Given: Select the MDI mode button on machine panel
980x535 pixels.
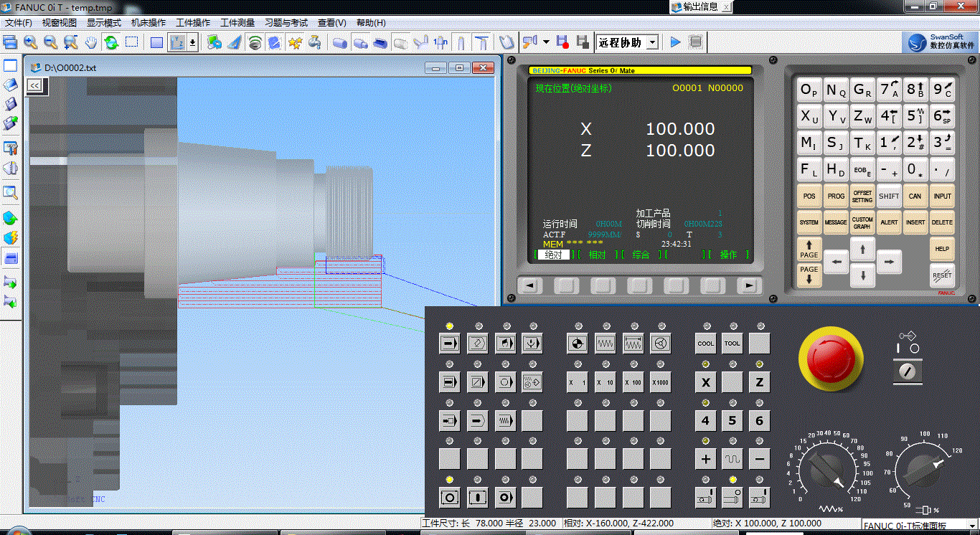Looking at the screenshot, I should tap(504, 343).
